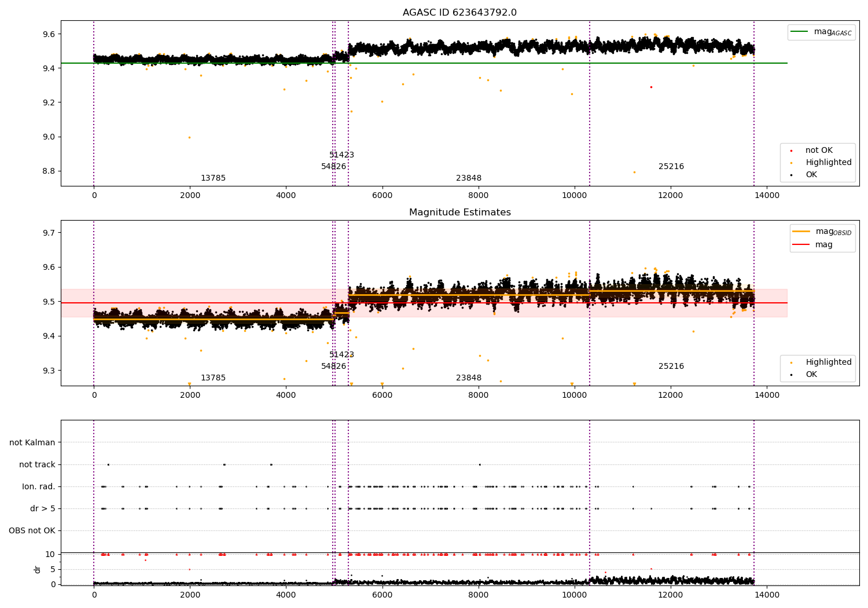Click 'Highlighted' legend entry in the top plot

coord(829,163)
